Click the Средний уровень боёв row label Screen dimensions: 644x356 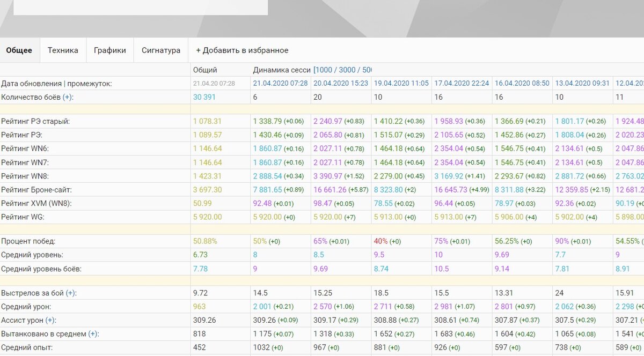tap(41, 269)
